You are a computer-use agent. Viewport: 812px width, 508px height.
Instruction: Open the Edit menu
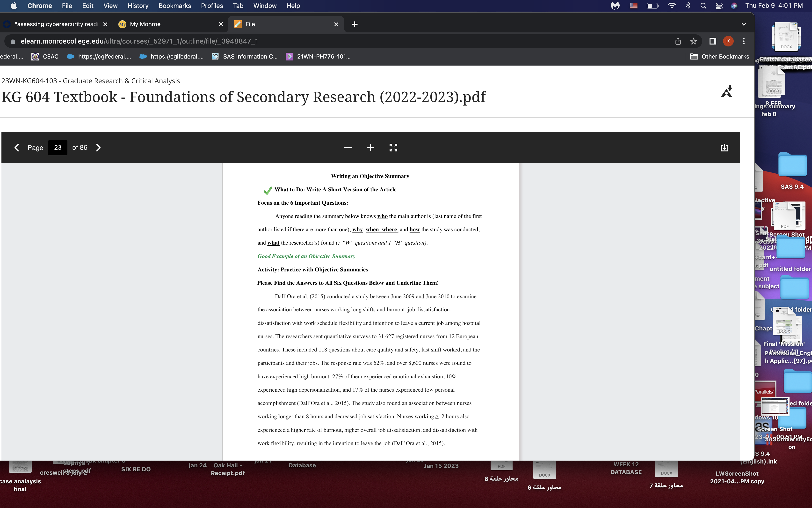click(x=87, y=6)
